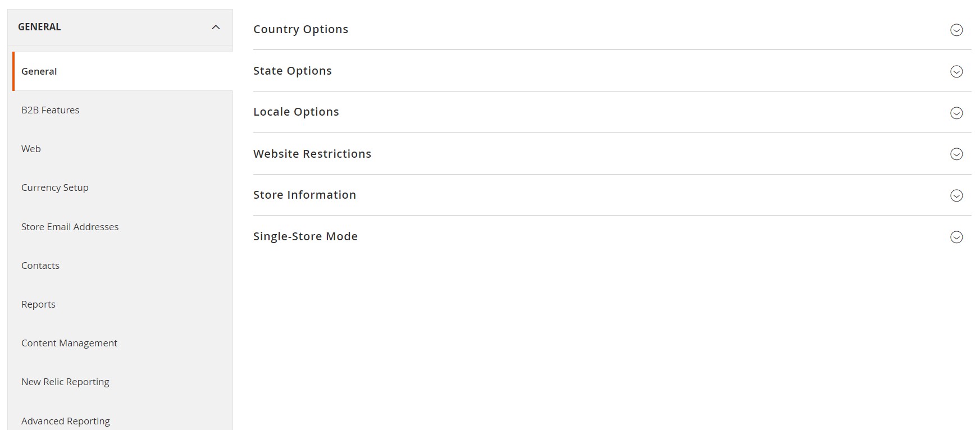Image resolution: width=980 pixels, height=430 pixels.
Task: Collapse the GENERAL section arrow
Action: pos(216,27)
